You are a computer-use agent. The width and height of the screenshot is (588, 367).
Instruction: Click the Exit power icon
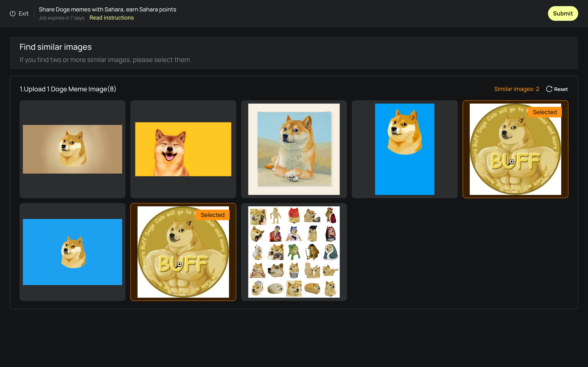pyautogui.click(x=13, y=13)
